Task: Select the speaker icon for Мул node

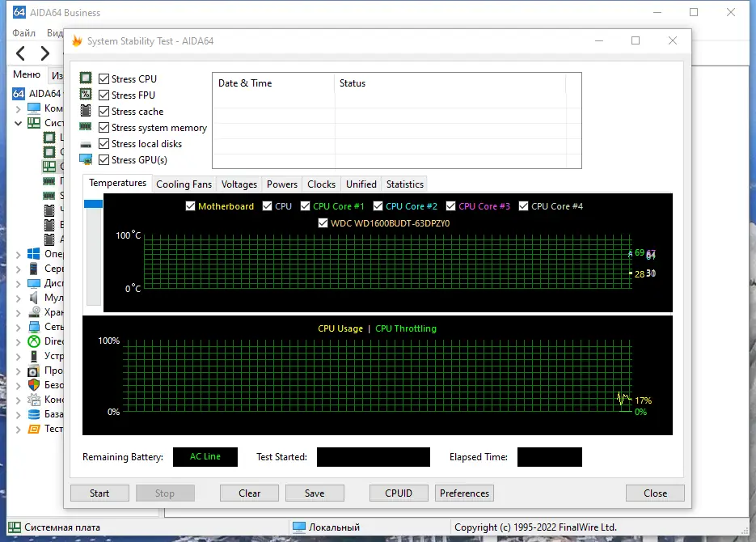Action: tap(34, 298)
